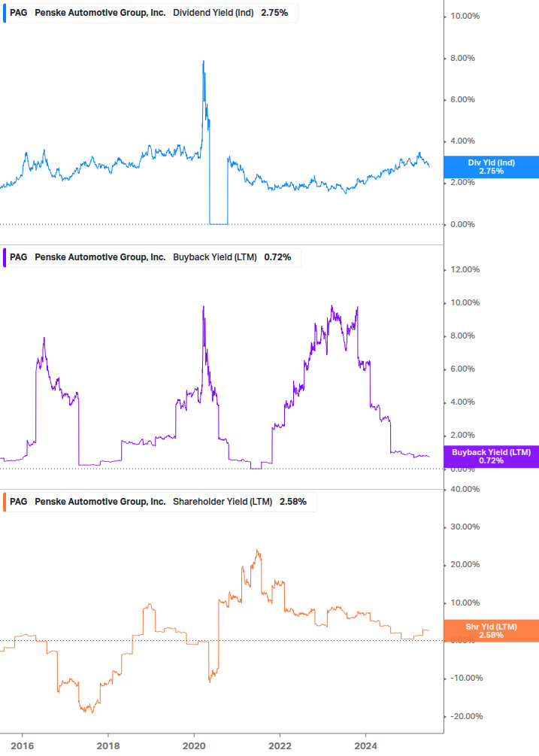Click the 0.00% label on the dividend yield axis
This screenshot has height=756, width=539.
pos(462,225)
